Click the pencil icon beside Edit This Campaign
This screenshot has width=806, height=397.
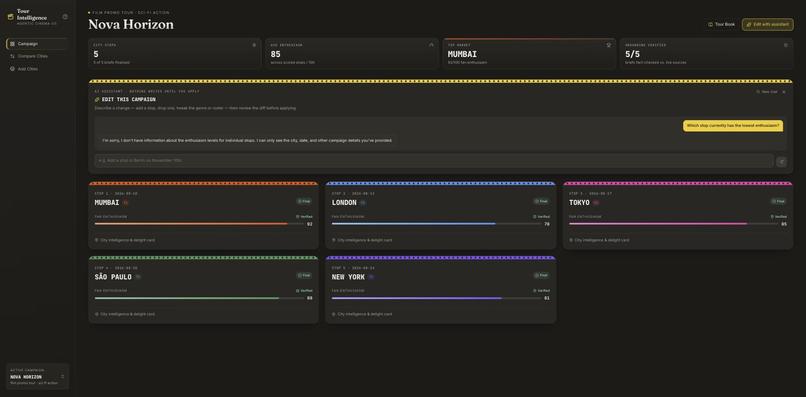[x=97, y=100]
